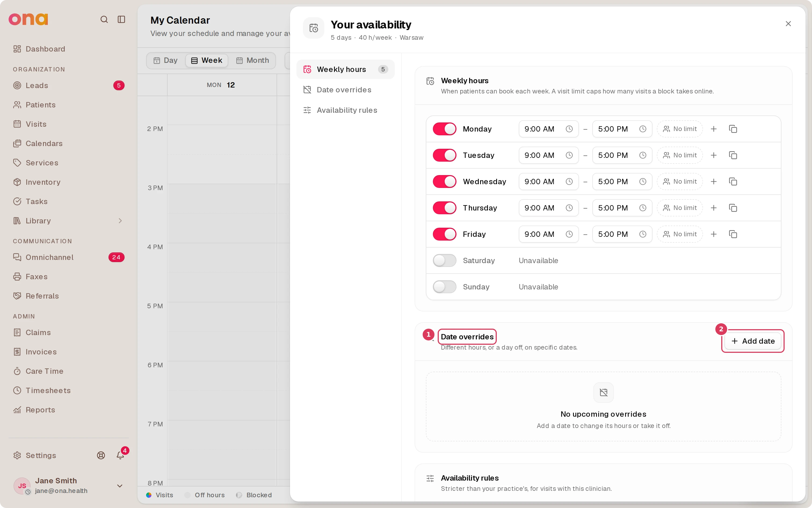The image size is (812, 508).
Task: Copy Thursday hours using duplicate icon
Action: [733, 208]
